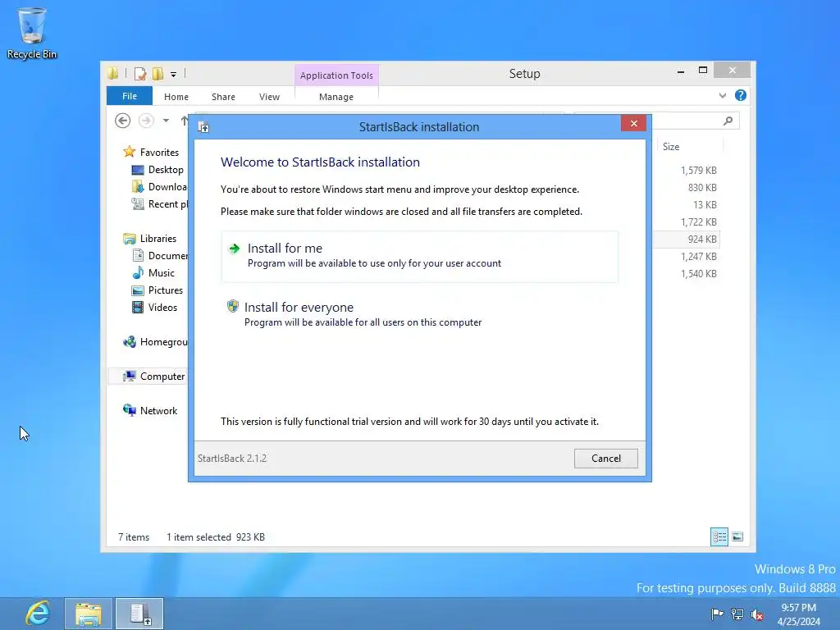Open the Manage ribbon tab
Screen dimensions: 840x630
click(336, 97)
